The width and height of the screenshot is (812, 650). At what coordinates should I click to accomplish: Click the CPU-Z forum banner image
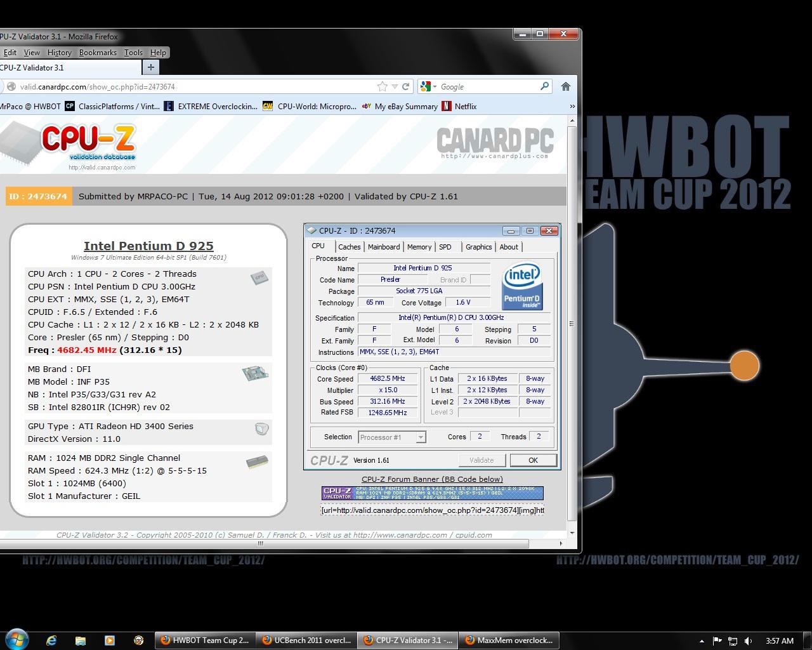[432, 493]
